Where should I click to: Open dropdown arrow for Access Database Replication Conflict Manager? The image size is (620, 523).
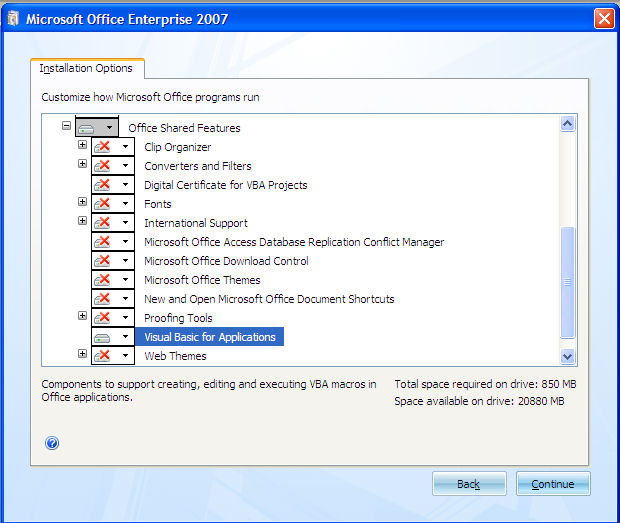click(x=125, y=242)
